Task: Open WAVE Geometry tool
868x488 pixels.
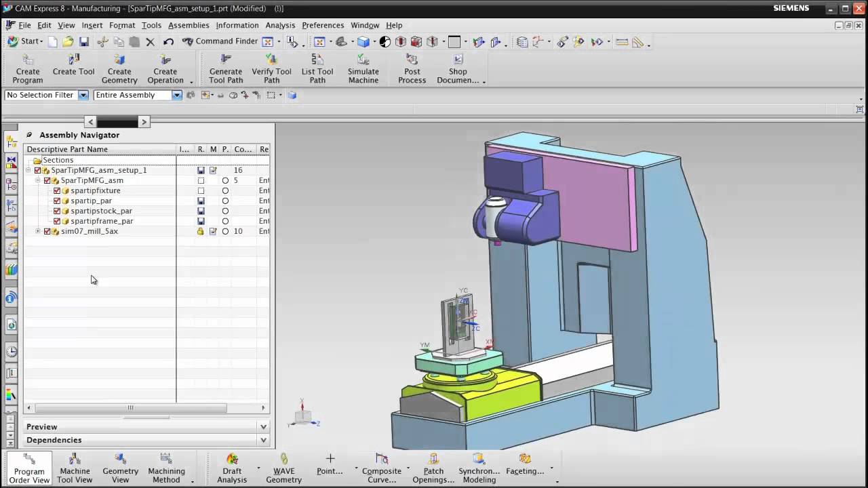Action: click(x=283, y=468)
